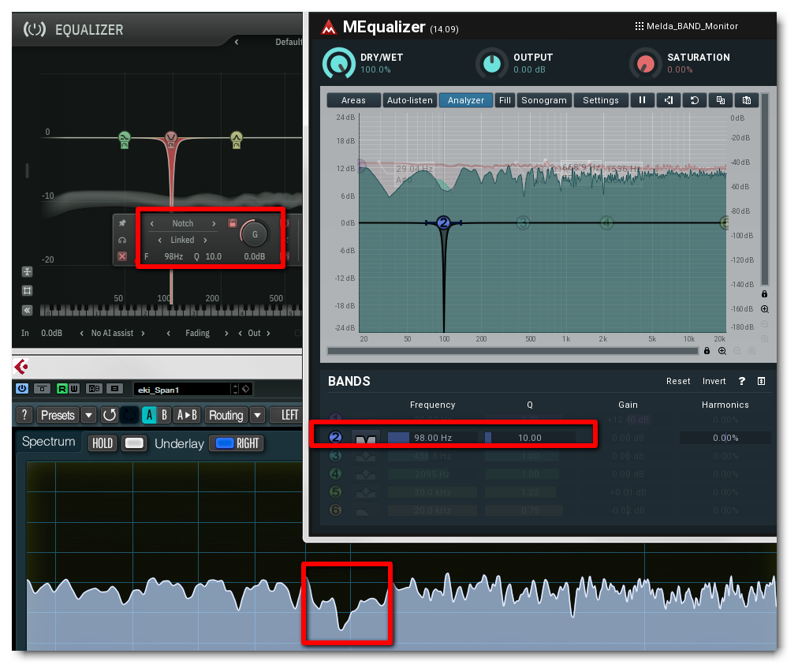
Task: Toggle the A/B comparison host button
Action: [x=94, y=389]
